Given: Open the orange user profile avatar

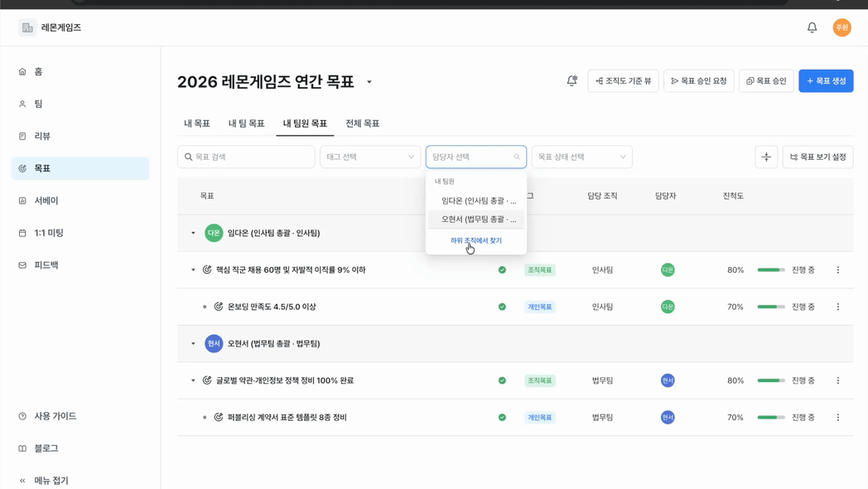Looking at the screenshot, I should pos(841,27).
